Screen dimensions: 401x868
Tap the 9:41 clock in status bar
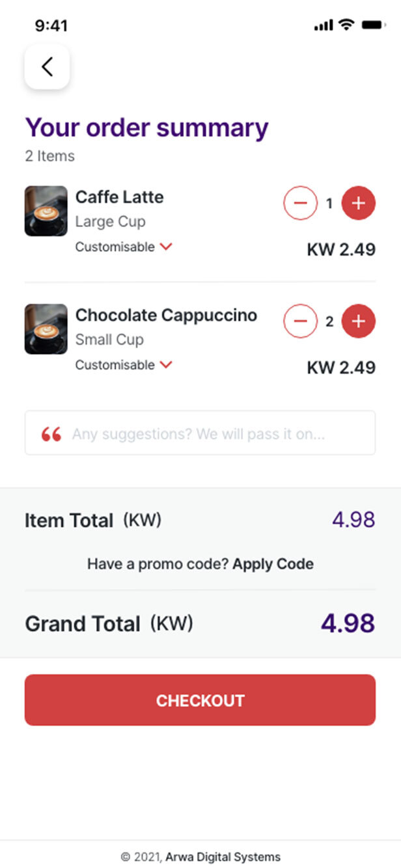[51, 25]
